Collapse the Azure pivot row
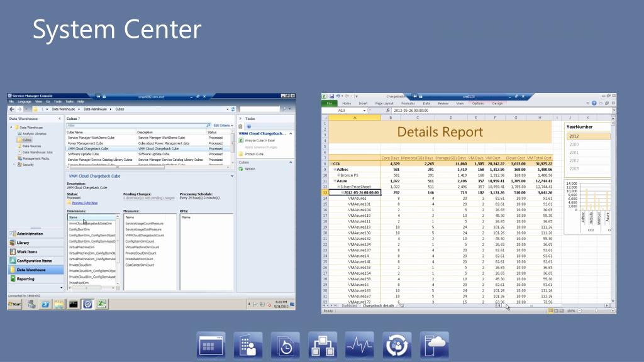644x362 pixels. [x=335, y=181]
